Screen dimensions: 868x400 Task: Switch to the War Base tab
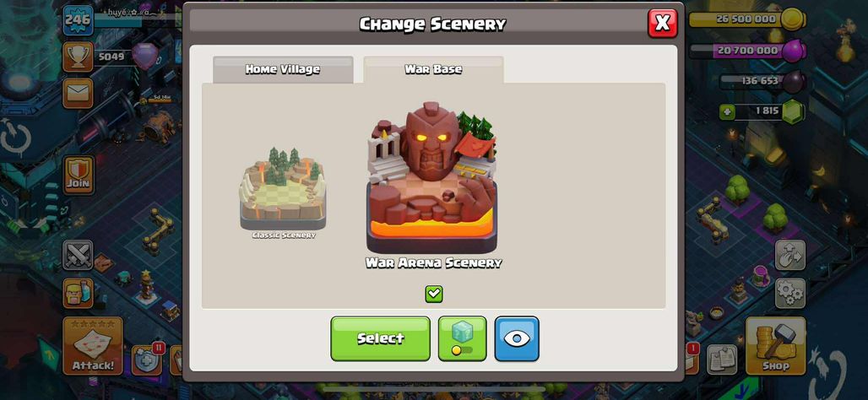click(x=433, y=70)
